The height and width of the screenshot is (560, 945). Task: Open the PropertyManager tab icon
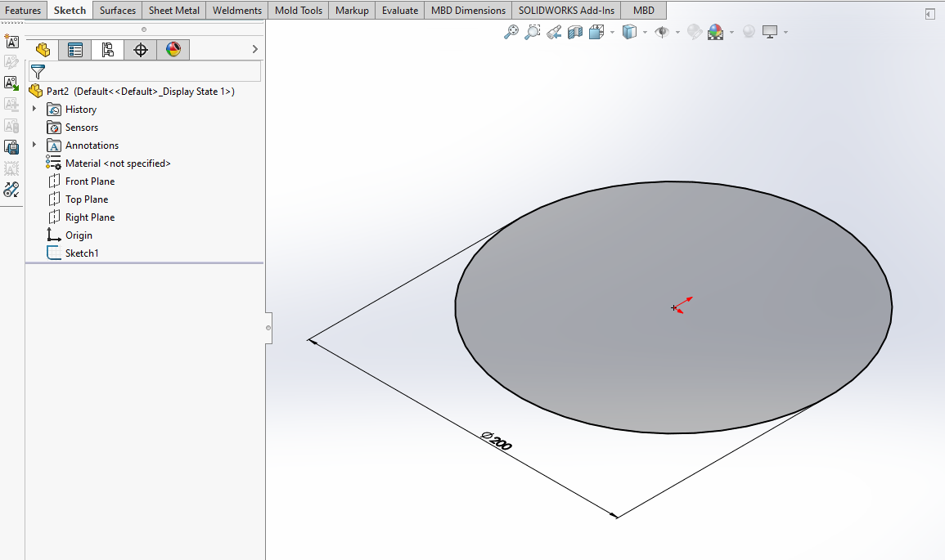(75, 50)
